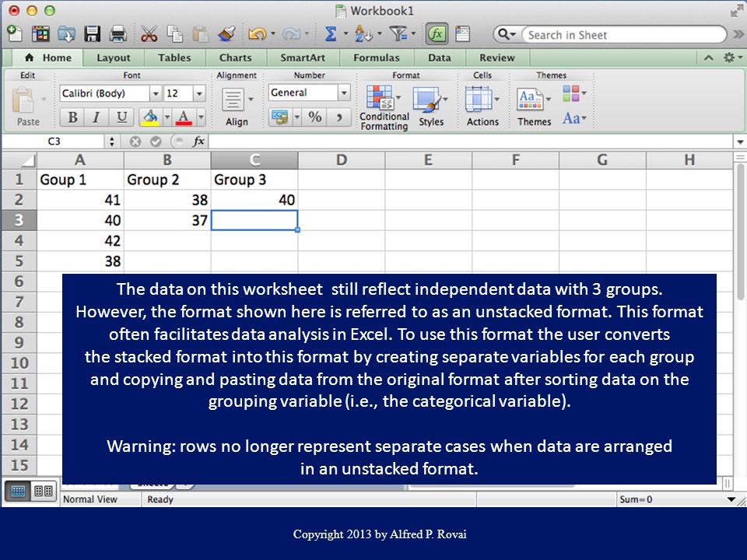Apply red font color swatch

[x=184, y=117]
